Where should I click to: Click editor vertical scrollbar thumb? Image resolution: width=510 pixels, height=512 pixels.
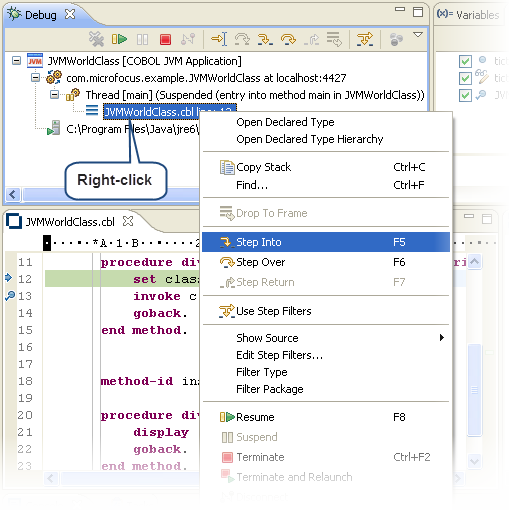(474, 390)
